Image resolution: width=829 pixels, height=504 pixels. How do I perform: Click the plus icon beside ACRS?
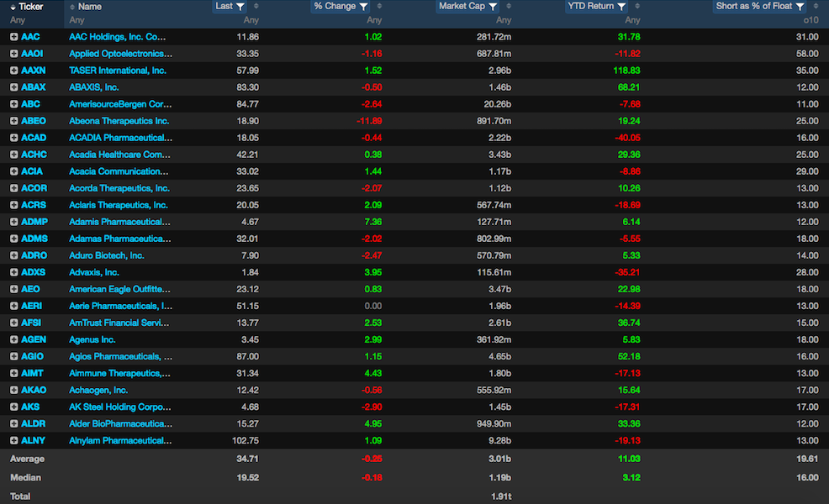13,205
